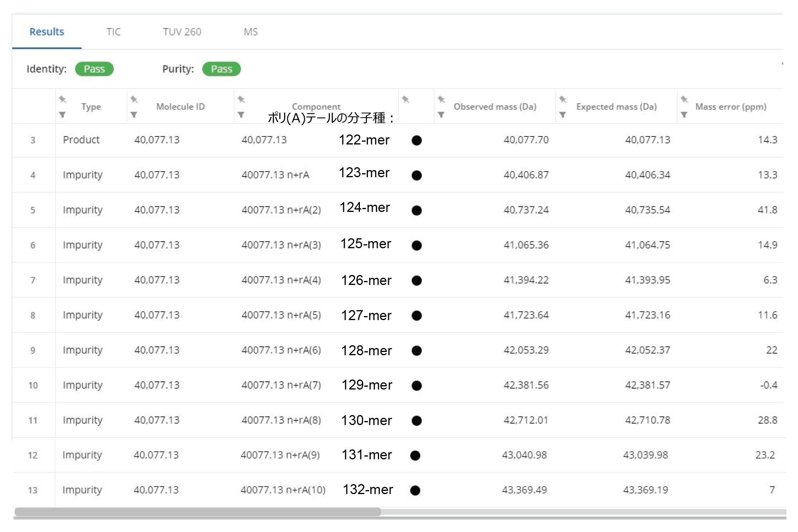This screenshot has width=798, height=532.
Task: Click mass error value -0.4
Action: pos(769,385)
